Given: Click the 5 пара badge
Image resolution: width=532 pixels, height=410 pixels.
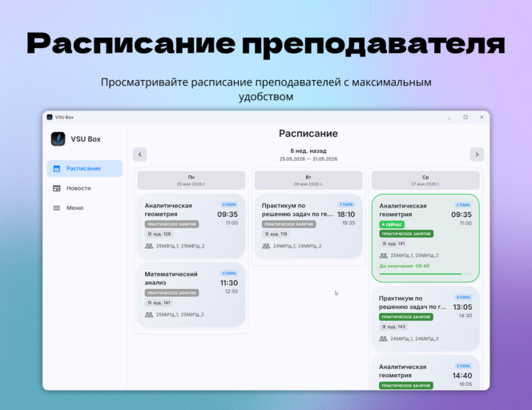Looking at the screenshot, I should 463,366.
